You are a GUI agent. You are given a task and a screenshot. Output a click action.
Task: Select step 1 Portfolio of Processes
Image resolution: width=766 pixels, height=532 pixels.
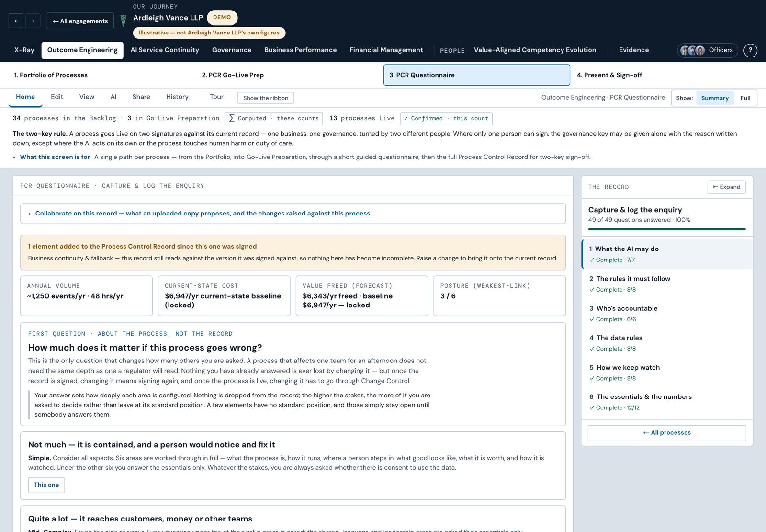coord(101,75)
